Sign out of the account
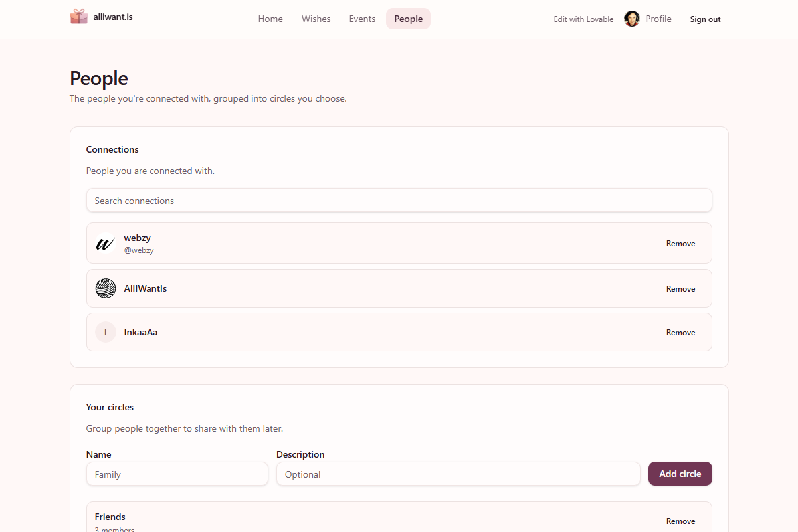Viewport: 798px width, 532px height. (705, 19)
